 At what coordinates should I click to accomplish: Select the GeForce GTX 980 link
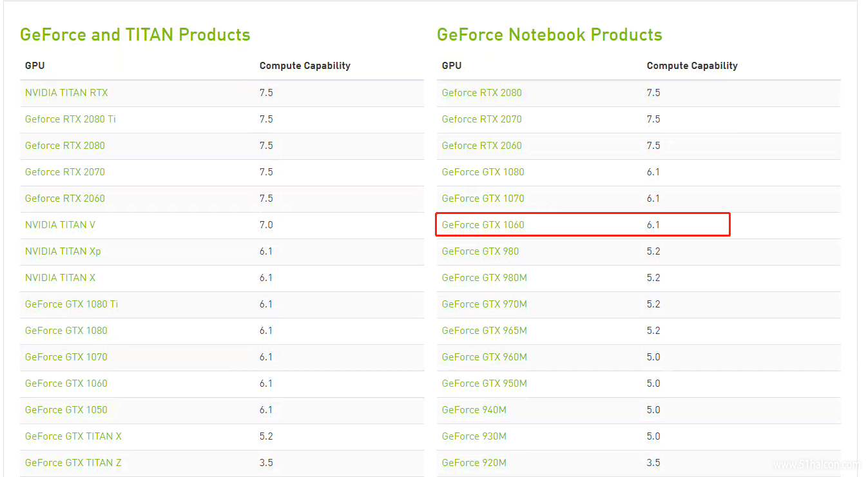481,251
